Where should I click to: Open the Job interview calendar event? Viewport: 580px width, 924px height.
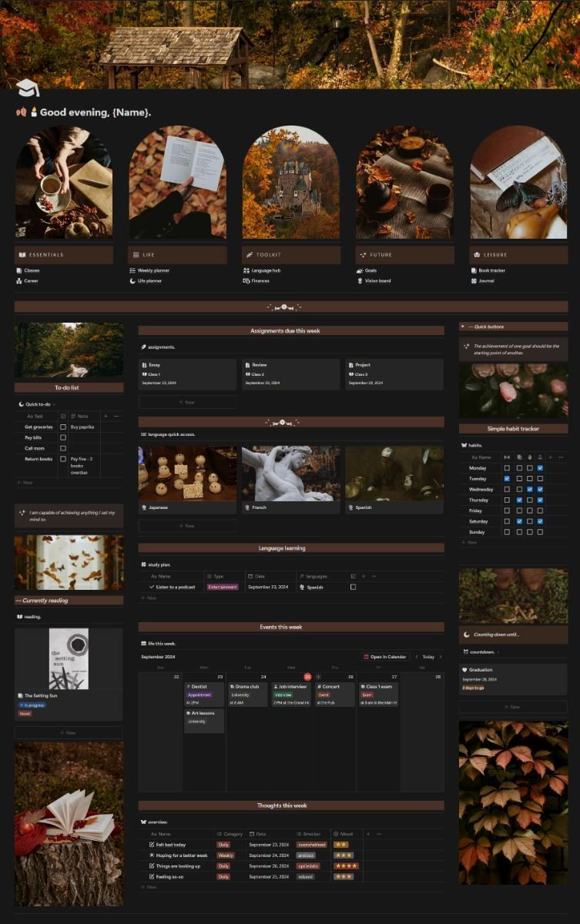click(x=291, y=694)
